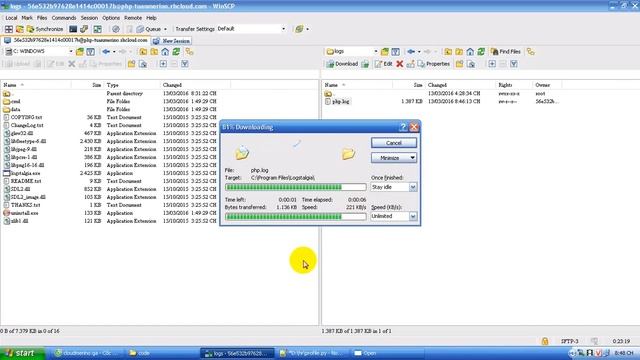The height and width of the screenshot is (360, 640).
Task: Open the Help menu
Action: [151, 18]
